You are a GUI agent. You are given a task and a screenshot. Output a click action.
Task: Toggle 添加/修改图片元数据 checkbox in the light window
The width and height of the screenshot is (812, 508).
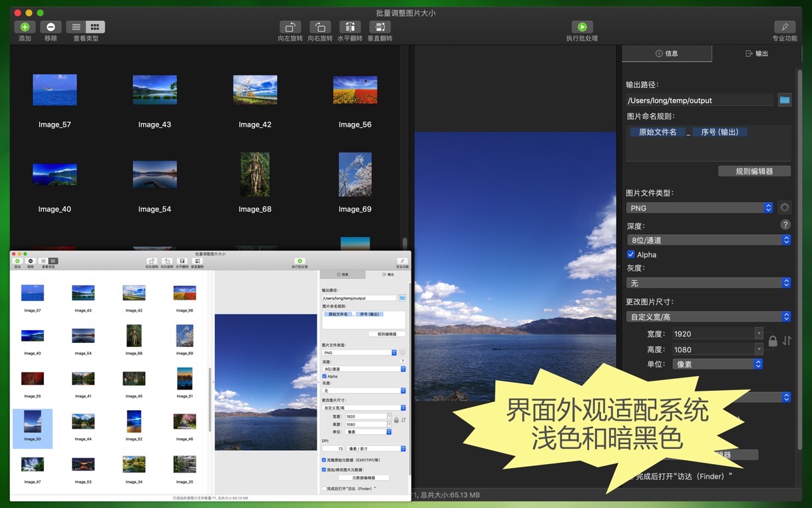(x=324, y=469)
